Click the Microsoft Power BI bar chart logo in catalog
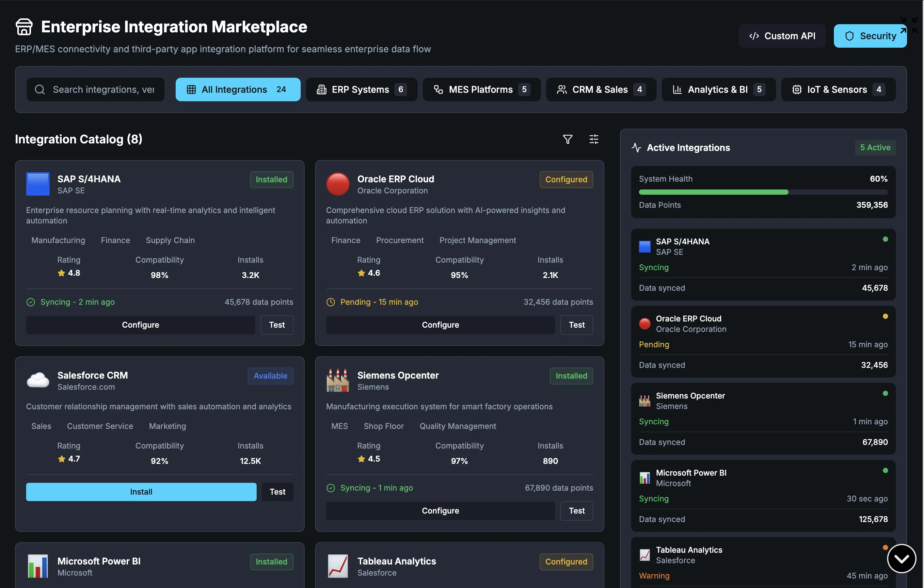Screen dimensions: 924x588 (x=38, y=566)
